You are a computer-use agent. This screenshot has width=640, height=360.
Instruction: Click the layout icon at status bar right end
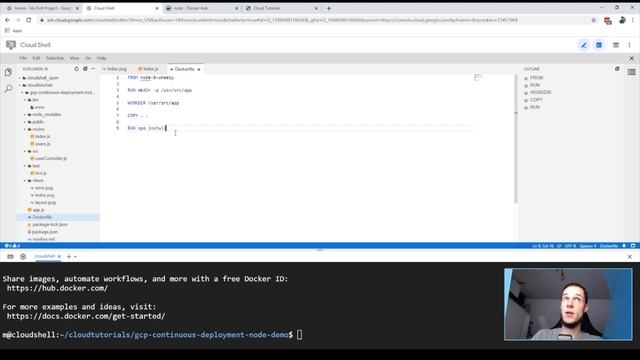click(633, 246)
